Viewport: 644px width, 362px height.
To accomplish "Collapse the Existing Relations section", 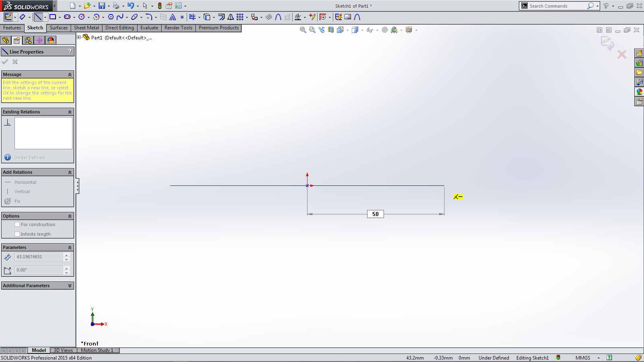I will (x=70, y=112).
